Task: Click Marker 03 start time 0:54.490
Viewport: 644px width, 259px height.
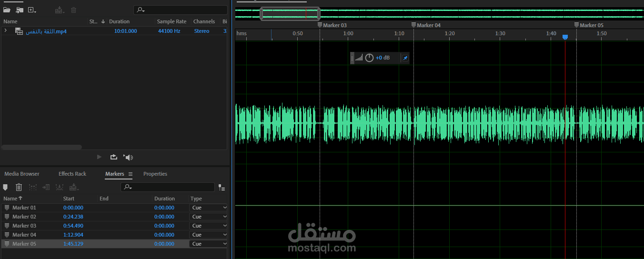Action: click(x=73, y=226)
